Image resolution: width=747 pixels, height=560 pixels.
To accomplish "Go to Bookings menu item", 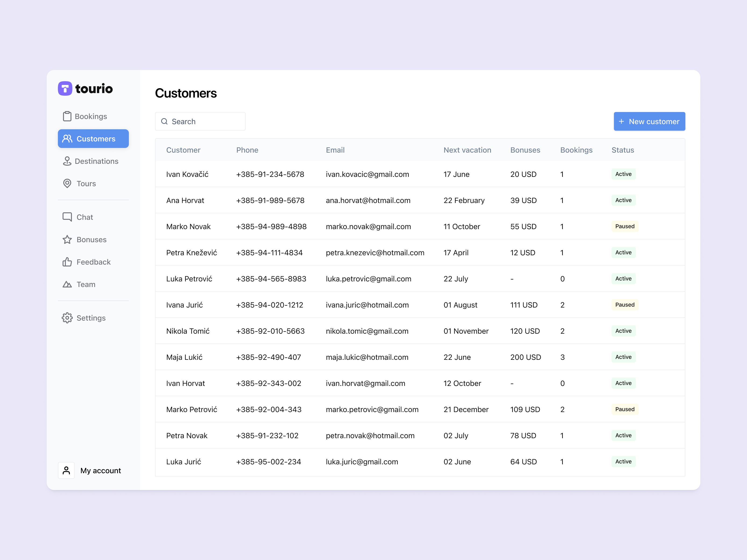I will pyautogui.click(x=91, y=116).
